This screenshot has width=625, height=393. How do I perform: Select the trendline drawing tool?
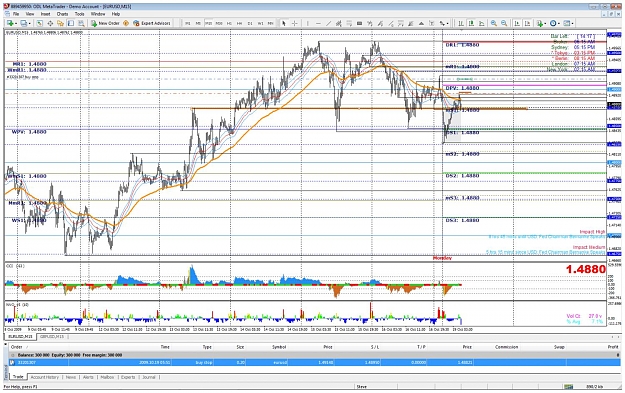tap(328, 23)
